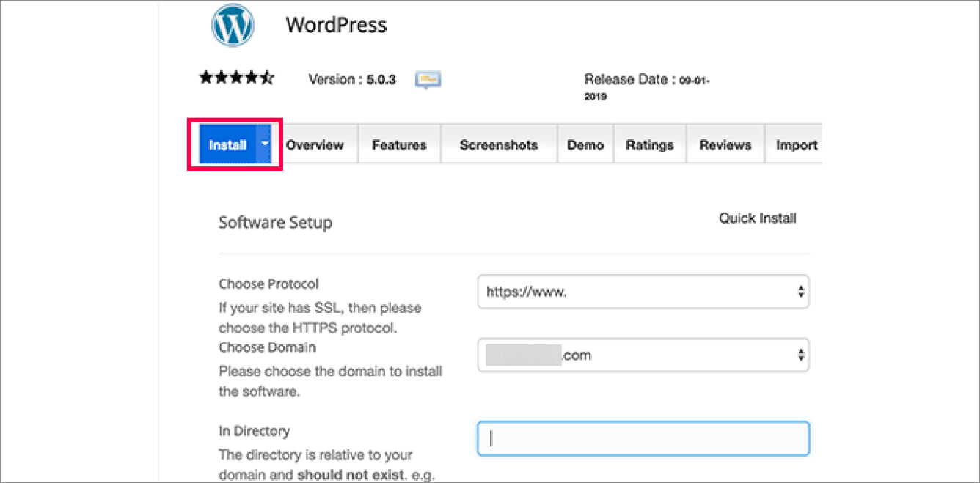The width and height of the screenshot is (980, 483).
Task: Open the version changelog comment icon
Action: [428, 80]
